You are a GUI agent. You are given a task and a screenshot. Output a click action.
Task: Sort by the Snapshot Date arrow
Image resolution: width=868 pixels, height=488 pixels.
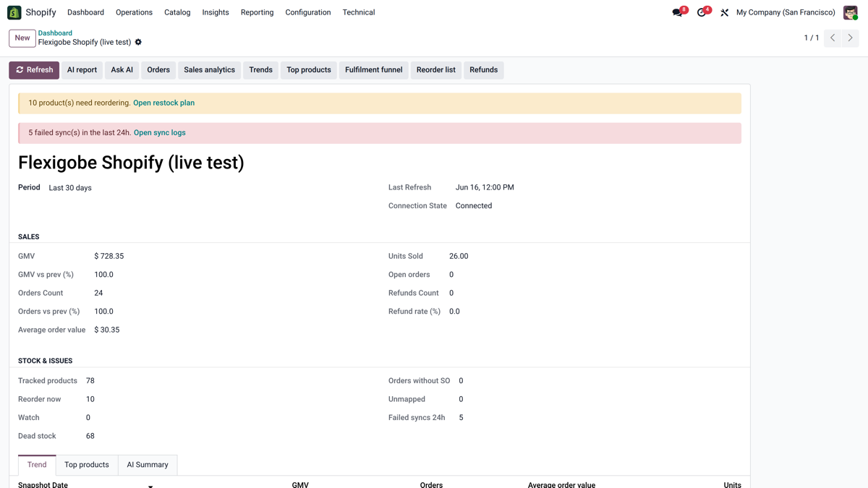click(150, 485)
